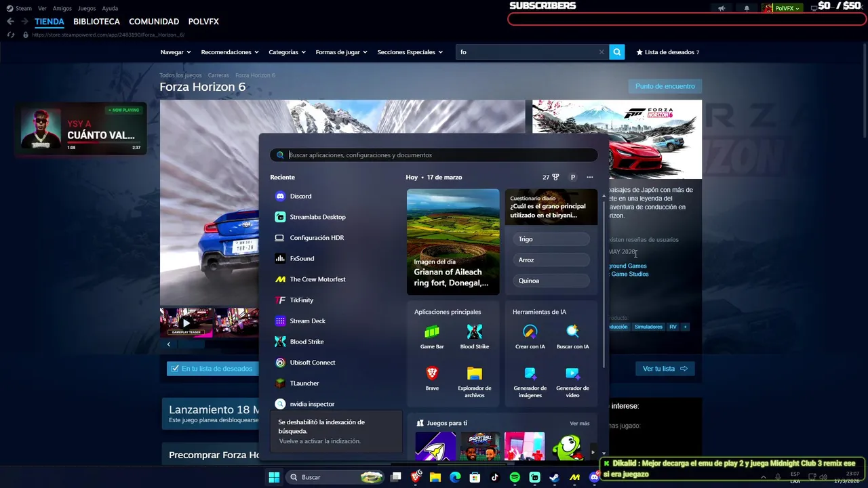Expand the Formas de jugar dropdown

tap(342, 52)
